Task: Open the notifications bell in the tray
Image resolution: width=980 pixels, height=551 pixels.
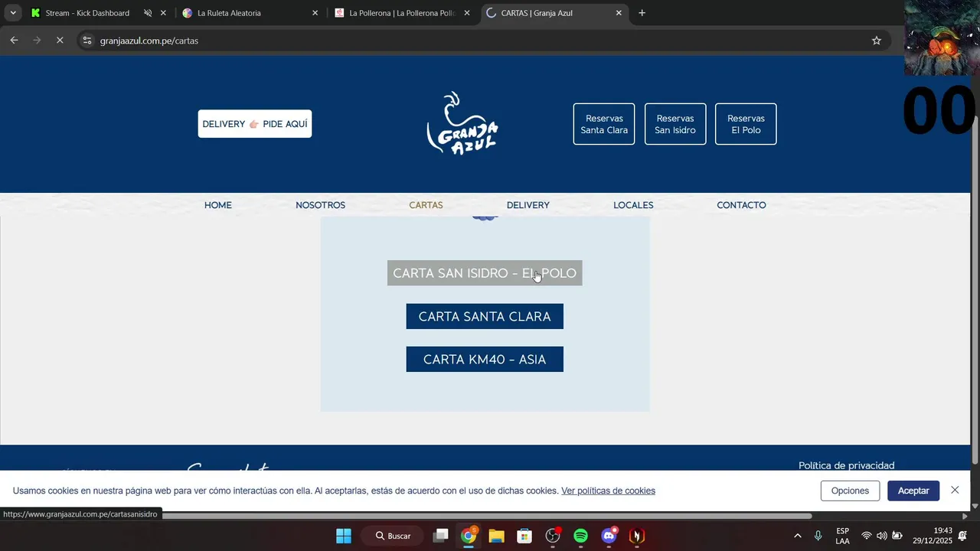Action: 963,536
